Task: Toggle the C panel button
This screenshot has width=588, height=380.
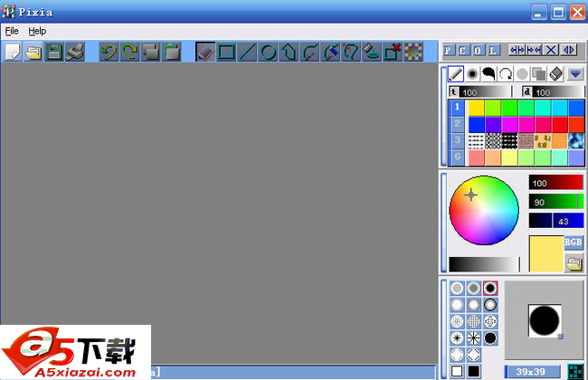Action: click(463, 50)
